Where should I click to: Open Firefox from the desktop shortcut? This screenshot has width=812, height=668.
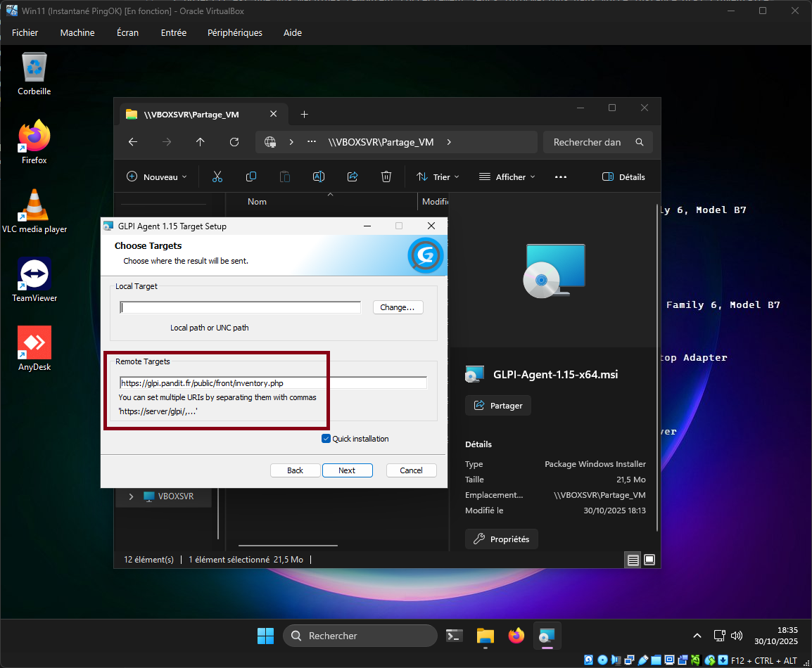34,142
